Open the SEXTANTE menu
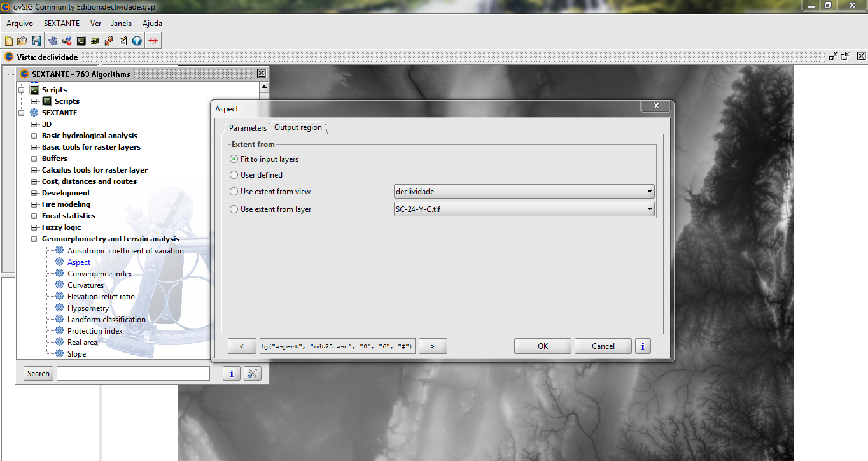 [62, 24]
